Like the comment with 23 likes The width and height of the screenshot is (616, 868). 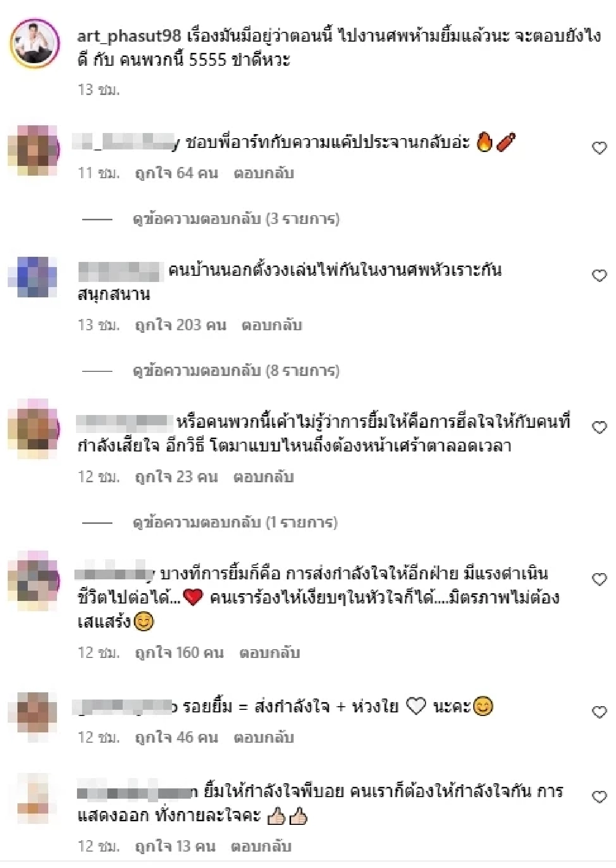tap(599, 427)
